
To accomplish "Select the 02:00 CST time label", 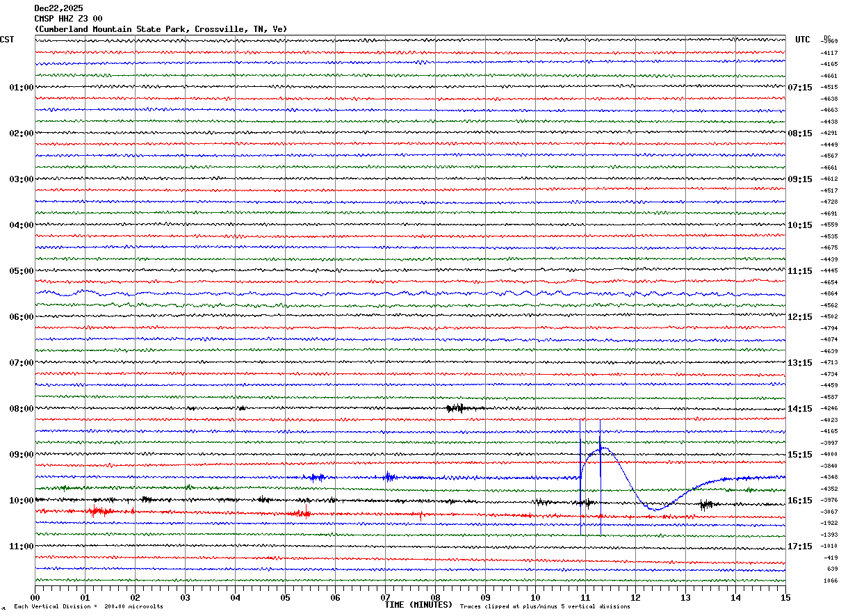I will [22, 133].
